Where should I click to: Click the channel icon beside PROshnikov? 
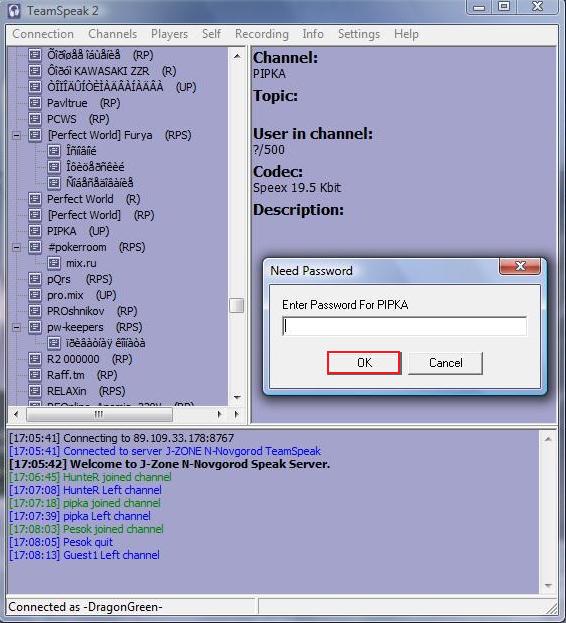pos(35,311)
